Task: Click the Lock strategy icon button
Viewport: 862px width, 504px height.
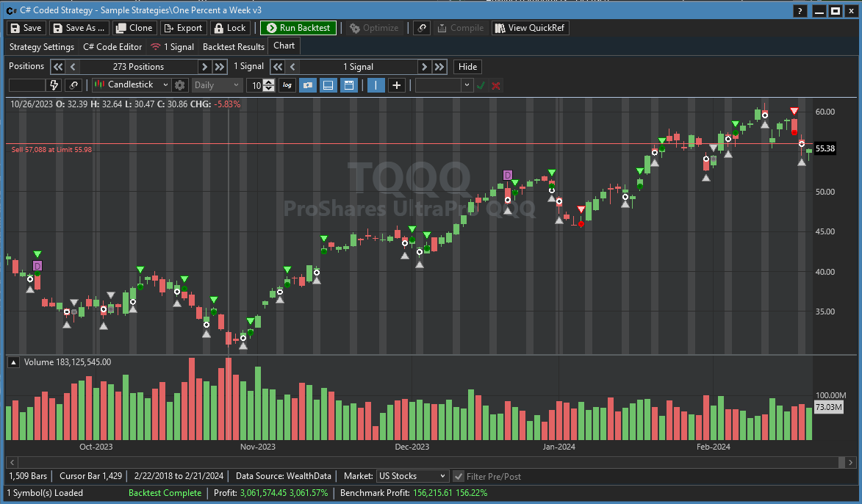Action: click(x=229, y=28)
